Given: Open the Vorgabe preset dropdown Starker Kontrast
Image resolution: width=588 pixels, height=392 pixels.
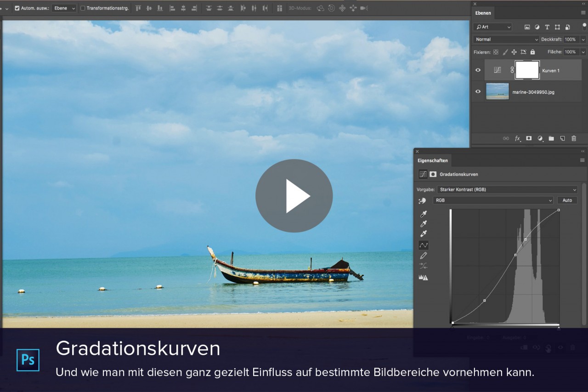Looking at the screenshot, I should [507, 189].
